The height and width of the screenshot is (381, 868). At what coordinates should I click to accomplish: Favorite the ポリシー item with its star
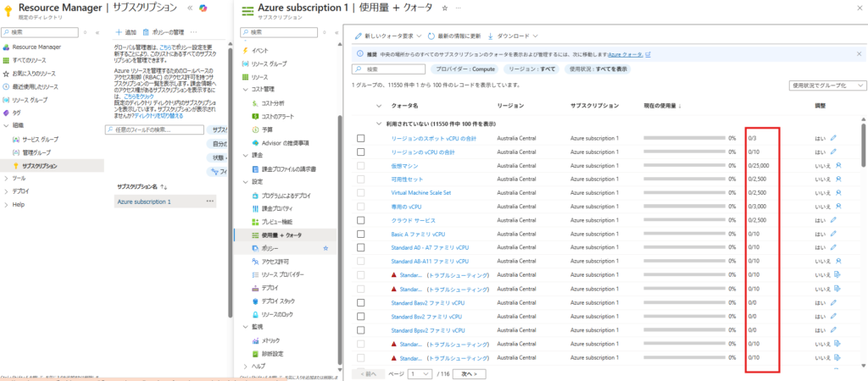pos(325,248)
